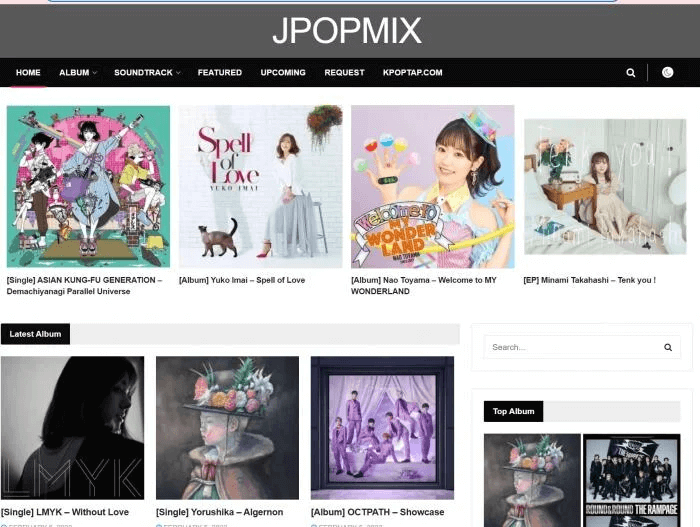The width and height of the screenshot is (700, 527).
Task: Open [Single] Yorushika – Algernon title
Action: [219, 512]
